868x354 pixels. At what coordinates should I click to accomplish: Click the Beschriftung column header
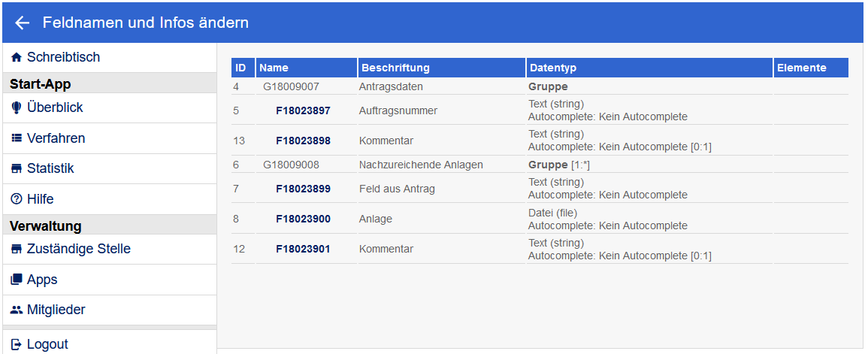(x=395, y=68)
